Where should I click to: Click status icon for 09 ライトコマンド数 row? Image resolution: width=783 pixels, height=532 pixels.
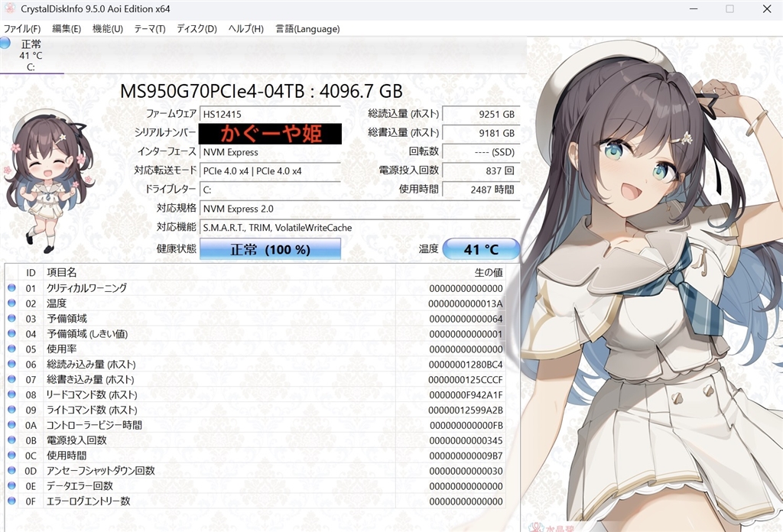pyautogui.click(x=12, y=409)
